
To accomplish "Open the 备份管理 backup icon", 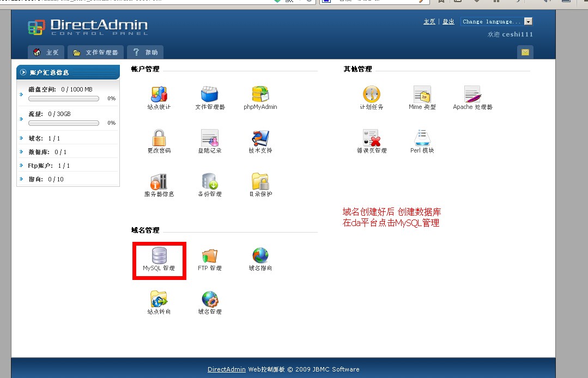I will [210, 181].
